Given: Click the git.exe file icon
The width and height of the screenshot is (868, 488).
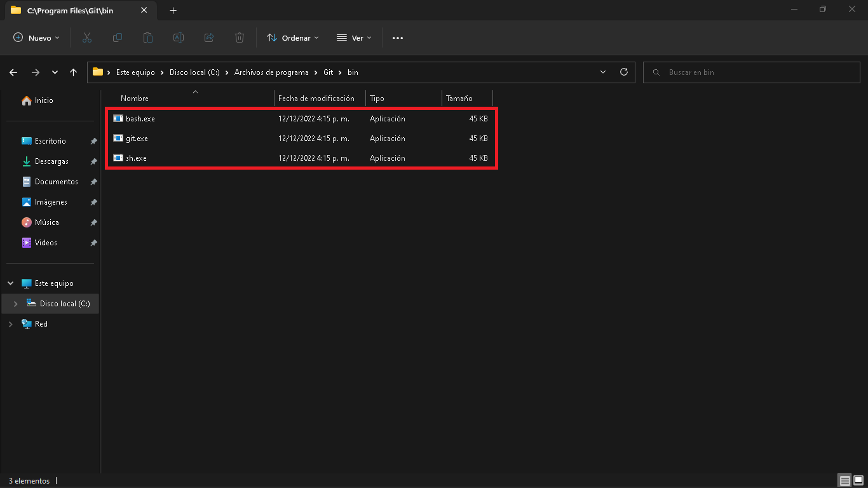Looking at the screenshot, I should coord(118,139).
